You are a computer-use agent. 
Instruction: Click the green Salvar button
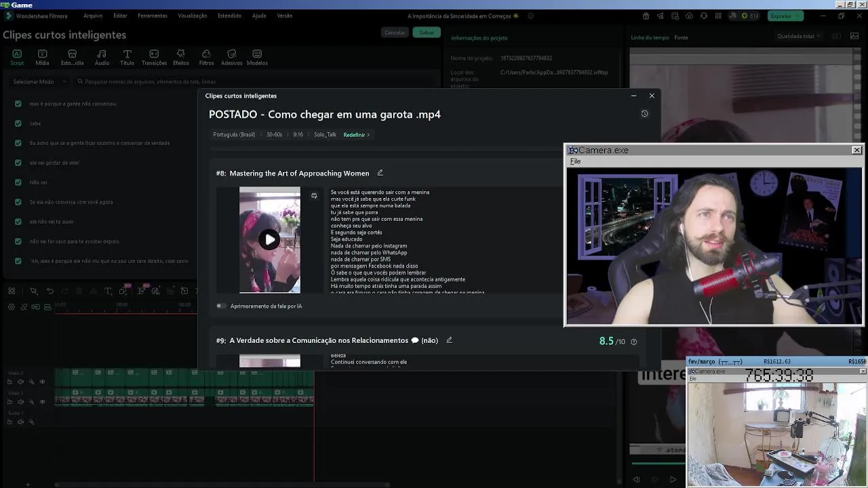427,33
